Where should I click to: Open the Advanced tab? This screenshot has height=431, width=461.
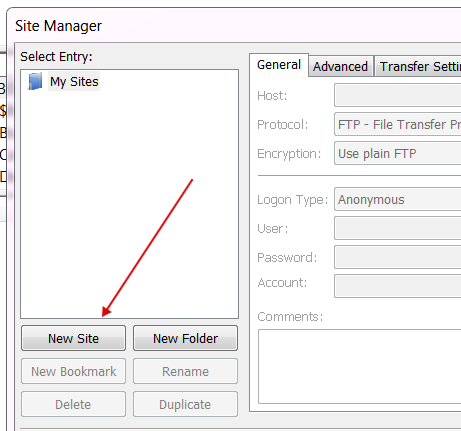[340, 66]
